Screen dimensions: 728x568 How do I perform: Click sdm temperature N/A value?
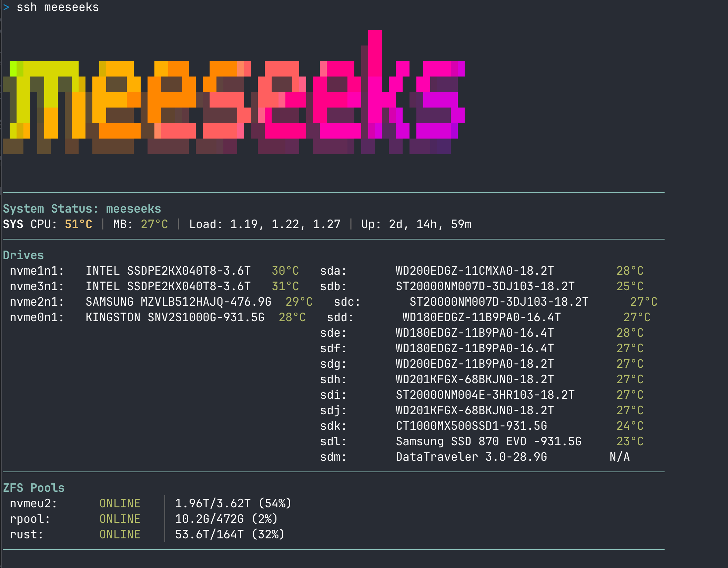click(620, 457)
